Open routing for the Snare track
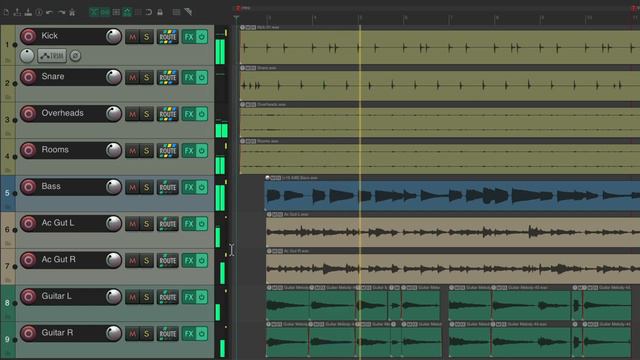 (168, 78)
